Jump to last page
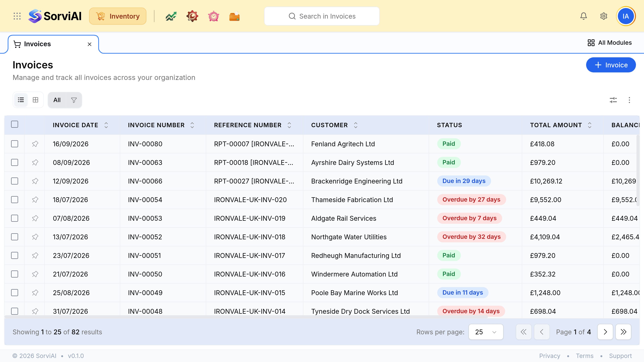This screenshot has width=644, height=362. 623,332
